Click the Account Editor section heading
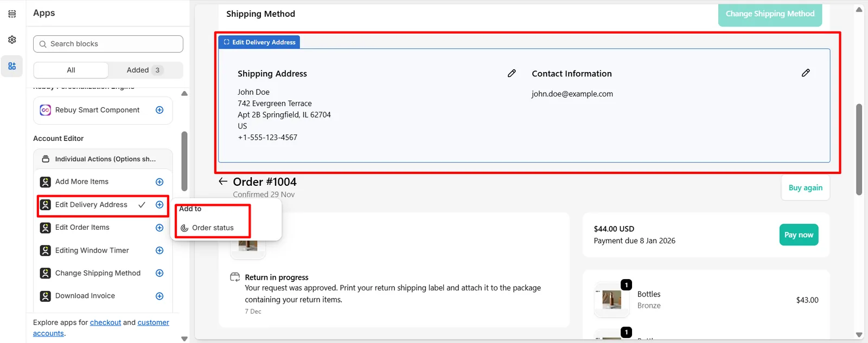 point(59,139)
